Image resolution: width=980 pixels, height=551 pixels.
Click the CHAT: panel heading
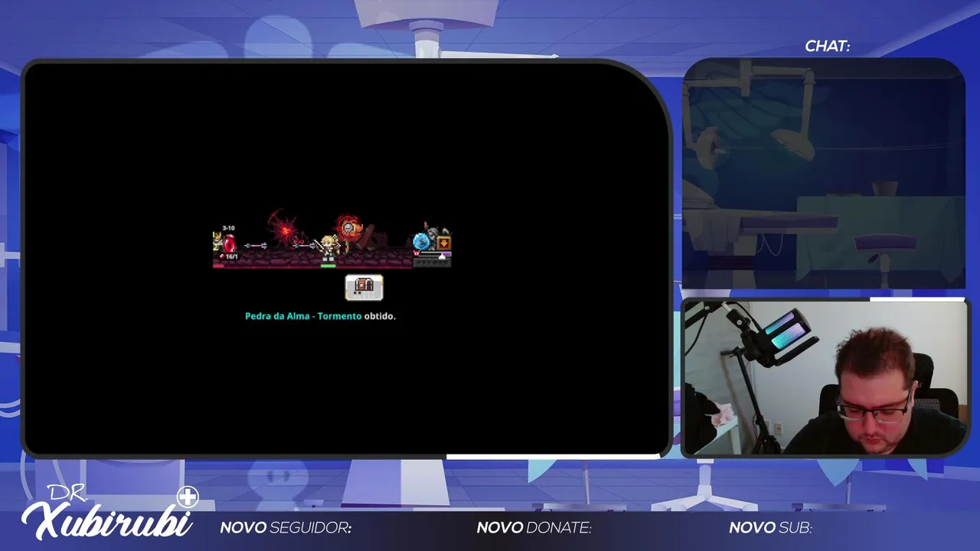pyautogui.click(x=827, y=47)
